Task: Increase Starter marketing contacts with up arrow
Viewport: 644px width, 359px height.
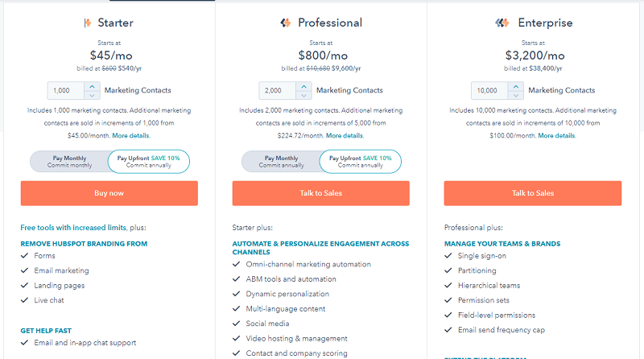Action: click(92, 87)
